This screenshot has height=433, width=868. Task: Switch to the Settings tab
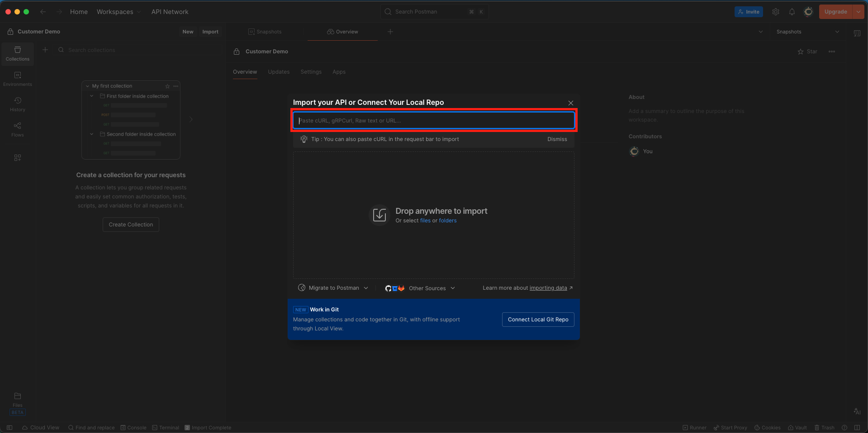click(x=311, y=72)
